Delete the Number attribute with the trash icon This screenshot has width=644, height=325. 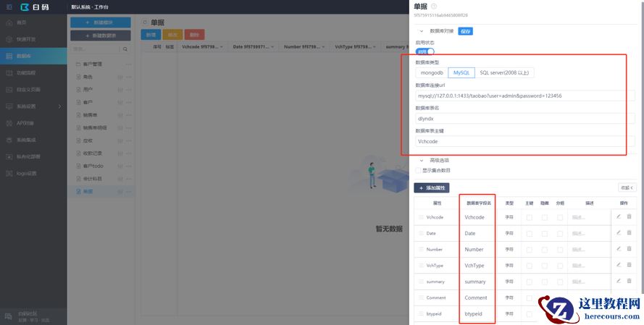(x=629, y=249)
